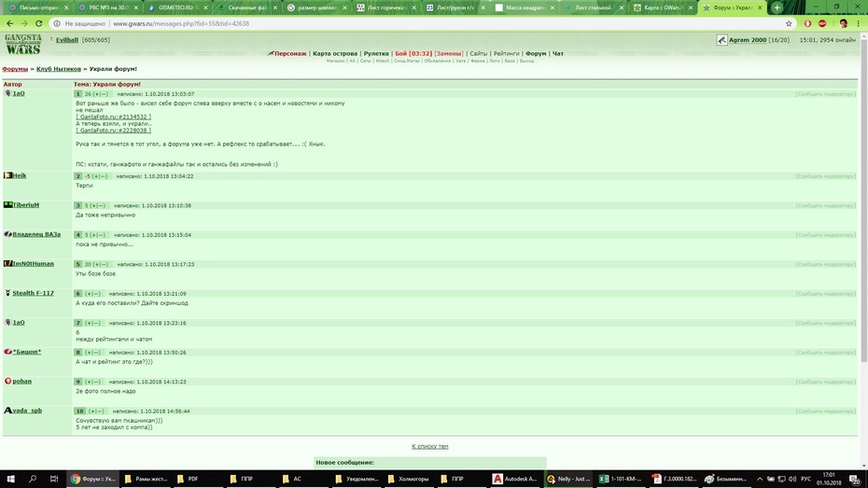Open the Сайты menu link
The width and height of the screenshot is (868, 488).
[x=478, y=54]
